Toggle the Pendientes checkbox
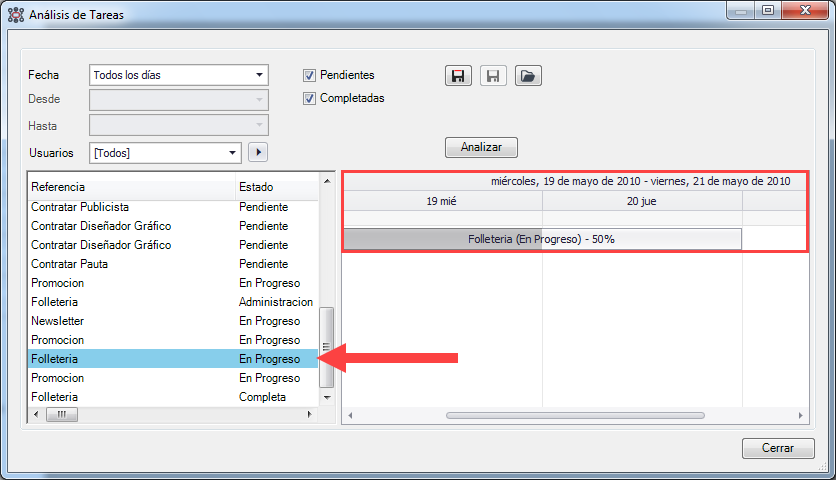The width and height of the screenshot is (836, 480). pyautogui.click(x=309, y=75)
